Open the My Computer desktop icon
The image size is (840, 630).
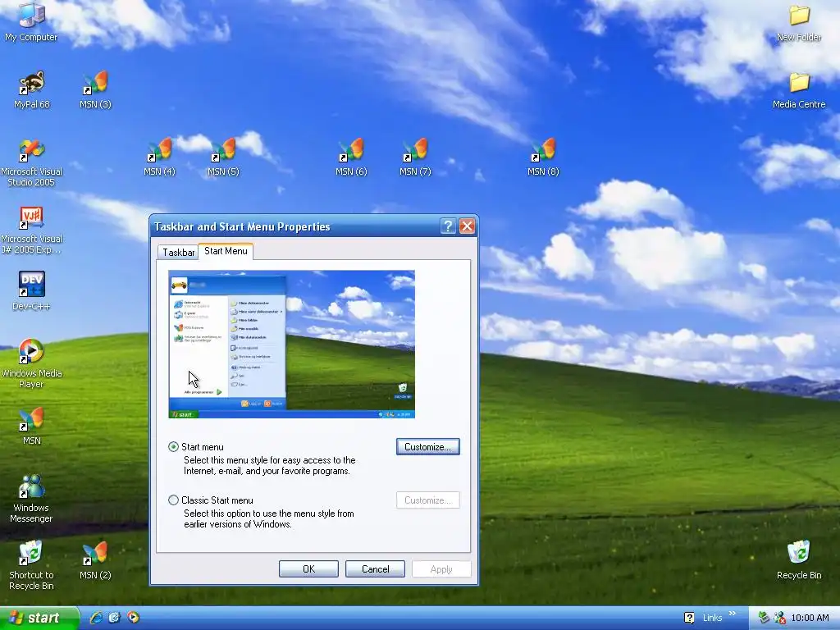coord(31,21)
